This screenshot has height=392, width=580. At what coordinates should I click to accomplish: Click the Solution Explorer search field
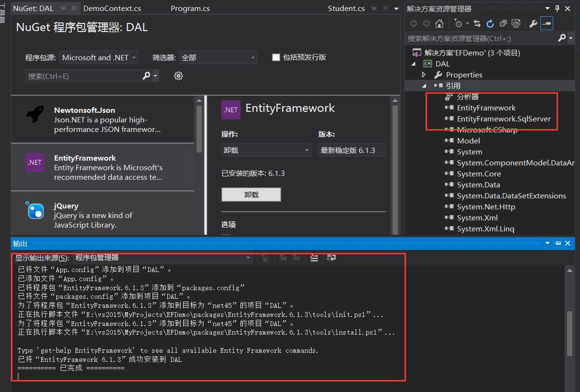[x=482, y=38]
